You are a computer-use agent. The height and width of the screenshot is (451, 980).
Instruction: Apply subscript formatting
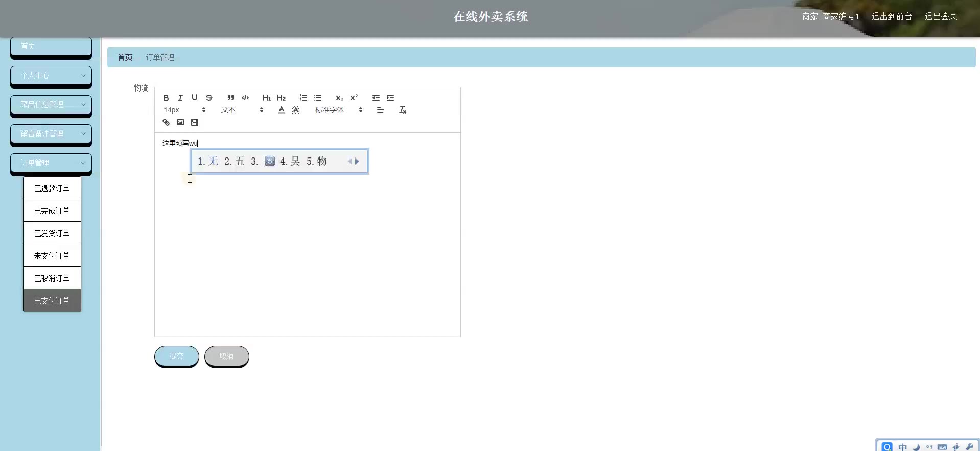(339, 98)
